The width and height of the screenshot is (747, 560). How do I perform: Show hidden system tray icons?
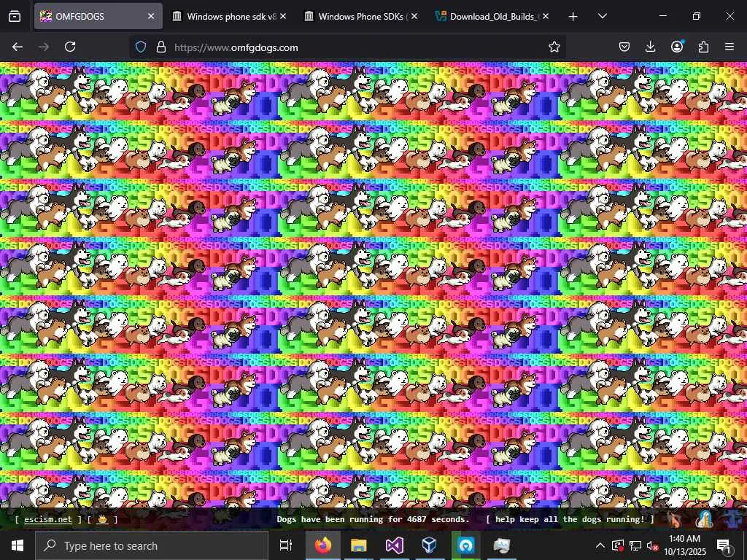tap(600, 545)
